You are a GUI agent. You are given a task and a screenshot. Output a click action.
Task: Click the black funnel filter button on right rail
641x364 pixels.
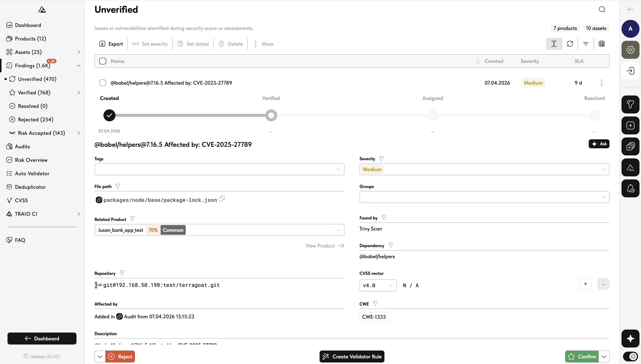[x=630, y=104]
